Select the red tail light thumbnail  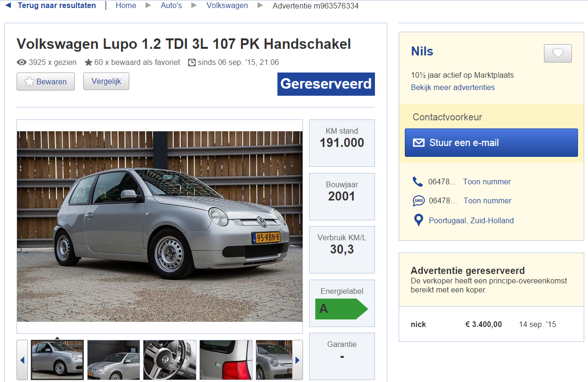[225, 360]
